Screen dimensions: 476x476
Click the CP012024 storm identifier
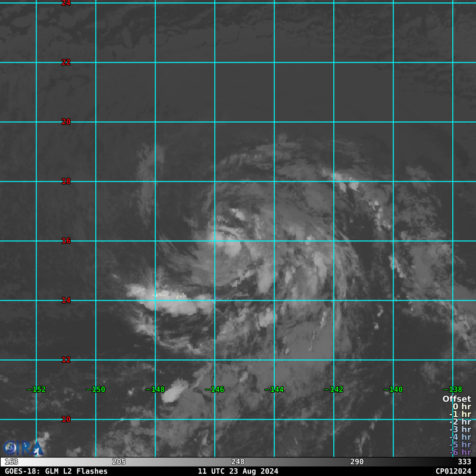point(453,471)
